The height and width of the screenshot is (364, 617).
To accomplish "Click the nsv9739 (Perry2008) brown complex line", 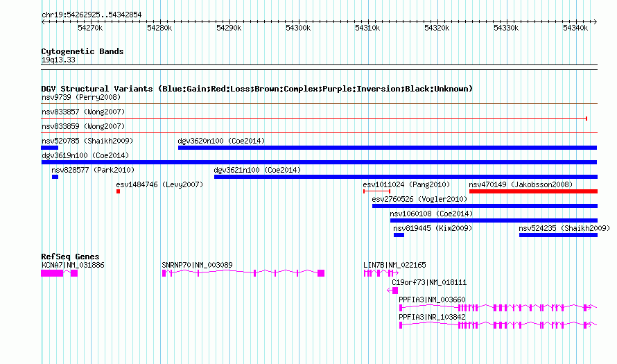I will click(x=319, y=104).
